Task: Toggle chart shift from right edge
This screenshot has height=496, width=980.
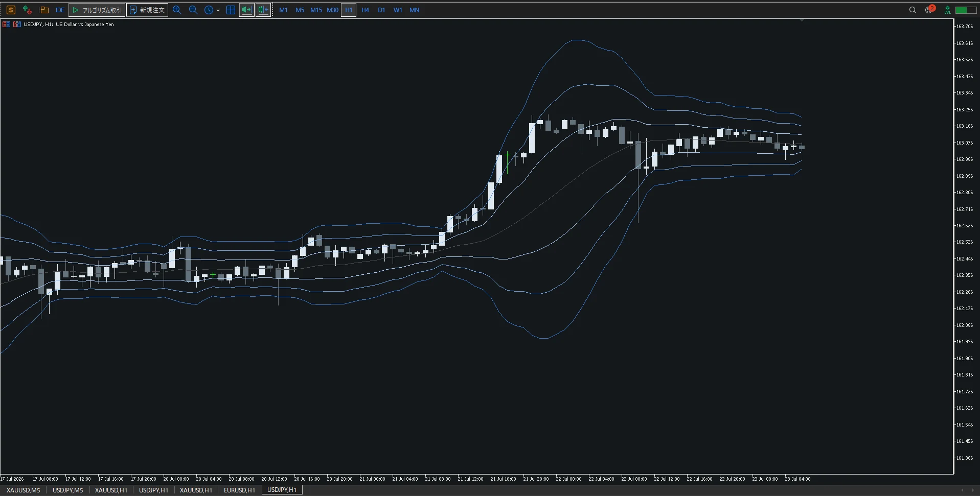Action: click(x=263, y=10)
